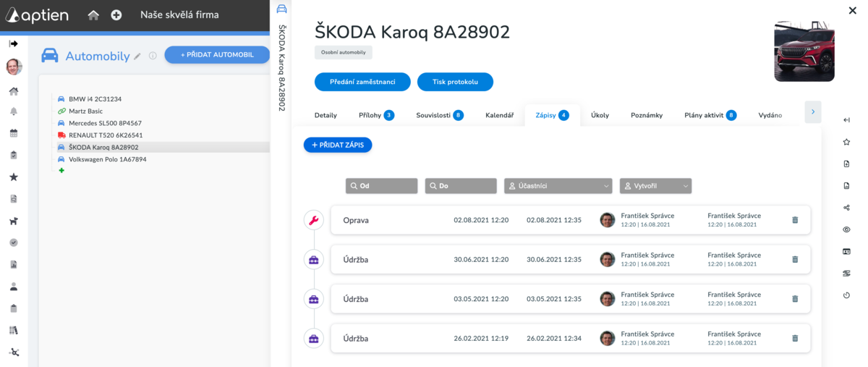Screen dimensions: 868x367
Task: Click the collapse-panel arrow icon in the right rail
Action: pos(846,120)
